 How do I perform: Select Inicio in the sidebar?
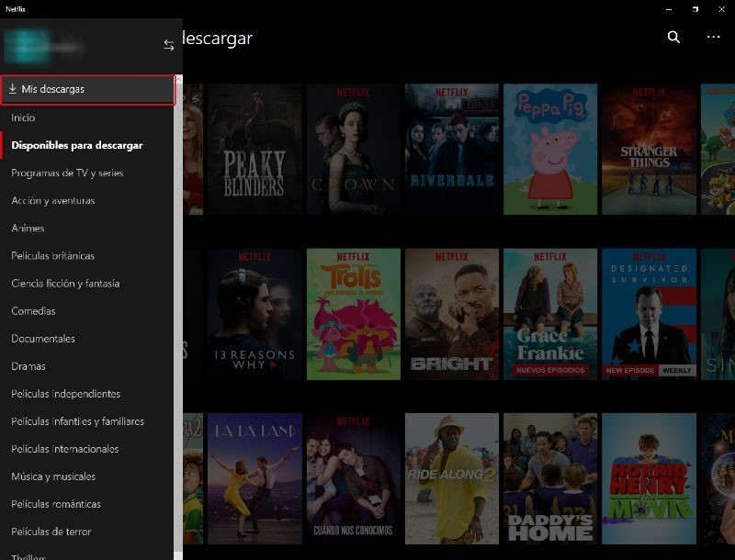(x=25, y=118)
